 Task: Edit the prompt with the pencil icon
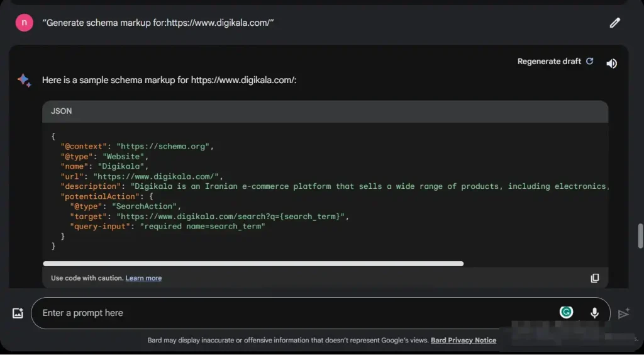[614, 23]
